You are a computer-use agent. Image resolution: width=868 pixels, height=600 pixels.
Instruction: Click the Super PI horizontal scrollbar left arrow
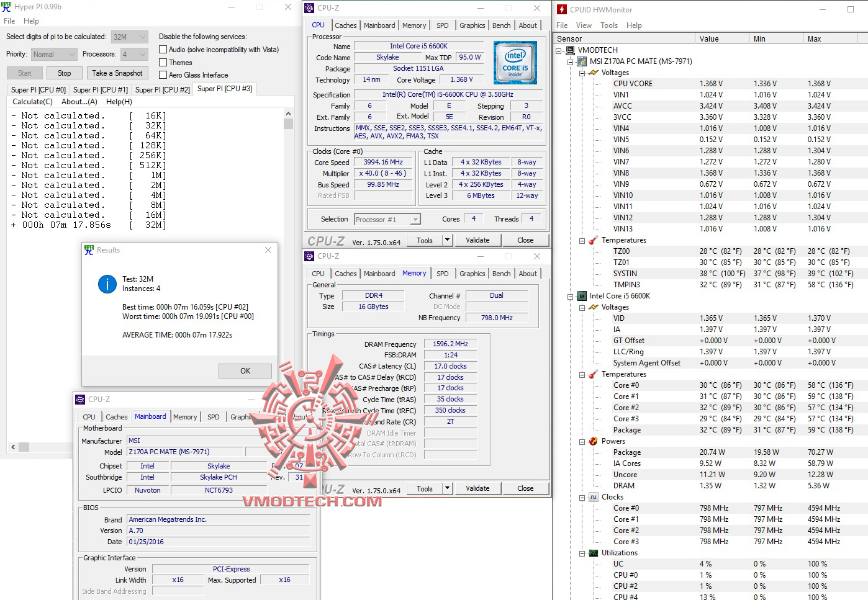tap(13, 447)
